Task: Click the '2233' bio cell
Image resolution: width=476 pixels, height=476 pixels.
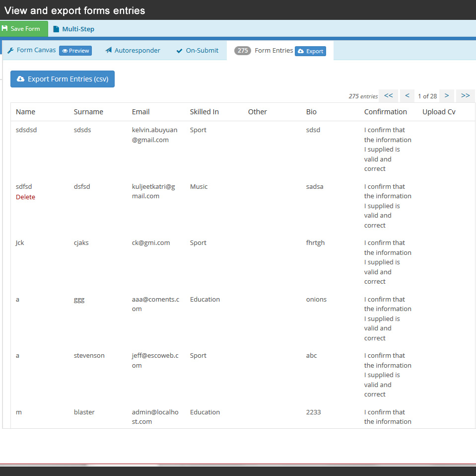Action: click(313, 412)
